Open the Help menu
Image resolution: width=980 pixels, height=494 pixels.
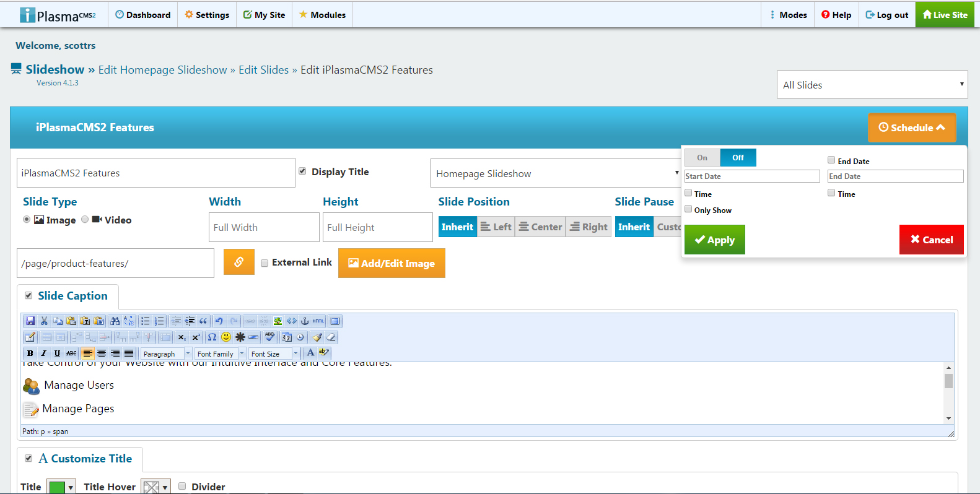click(x=836, y=15)
